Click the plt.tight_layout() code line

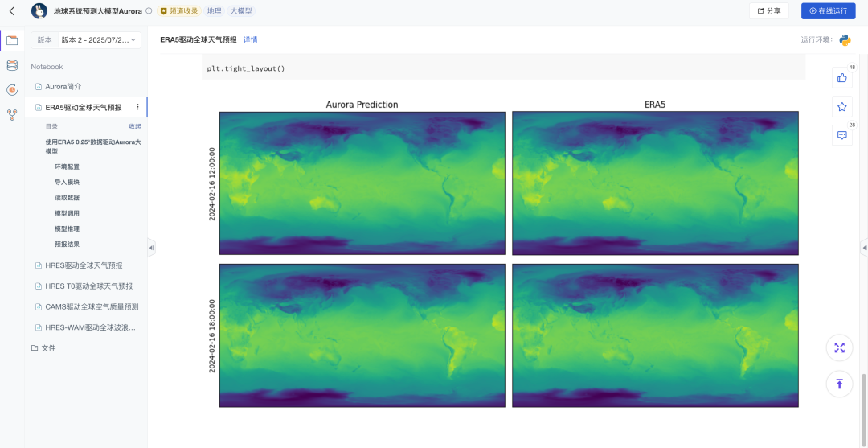[246, 68]
